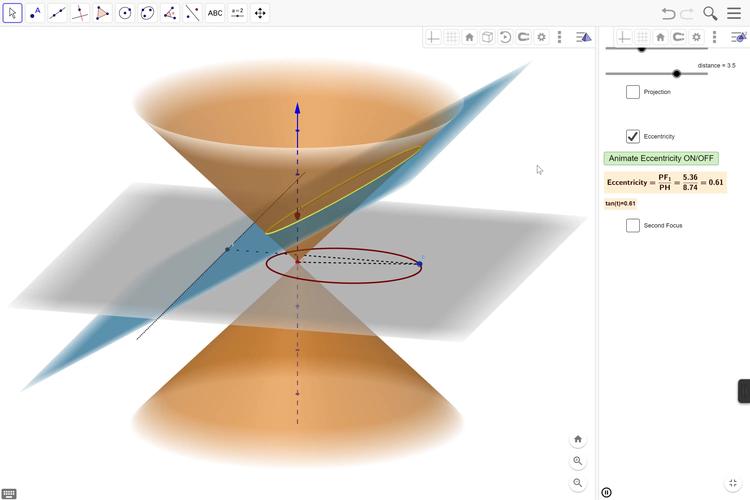This screenshot has height=500, width=750.
Task: Click the blue point on red ellipse
Action: (419, 264)
